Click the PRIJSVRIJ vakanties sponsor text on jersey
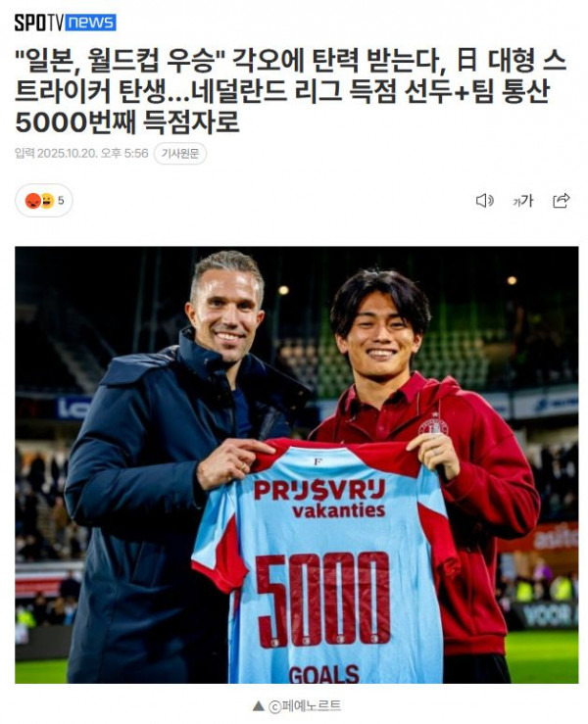This screenshot has width=588, height=724. (319, 499)
